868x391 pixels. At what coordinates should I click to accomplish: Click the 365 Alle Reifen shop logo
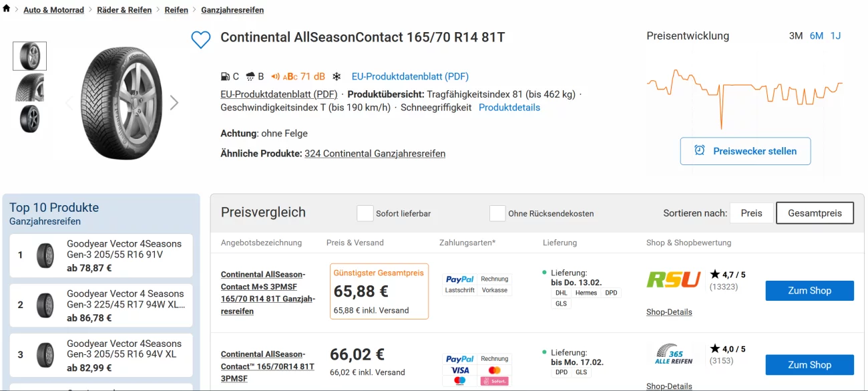point(673,354)
